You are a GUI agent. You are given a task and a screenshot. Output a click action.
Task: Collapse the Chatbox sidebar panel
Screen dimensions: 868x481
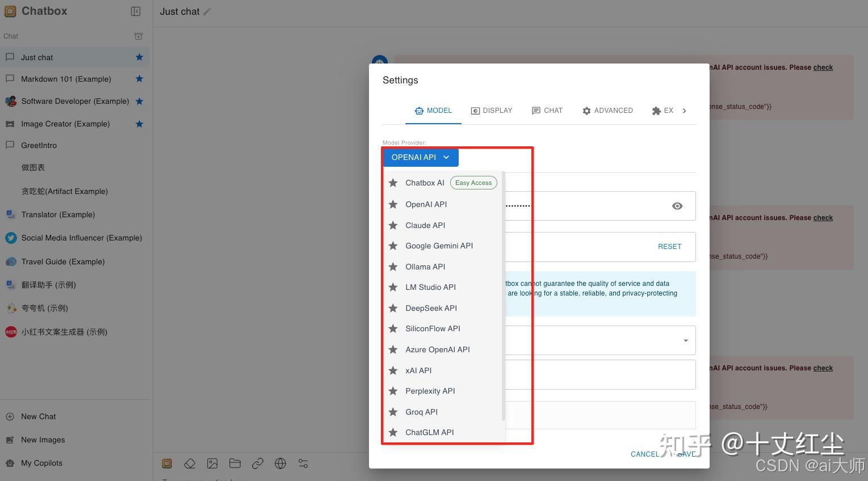coord(136,11)
